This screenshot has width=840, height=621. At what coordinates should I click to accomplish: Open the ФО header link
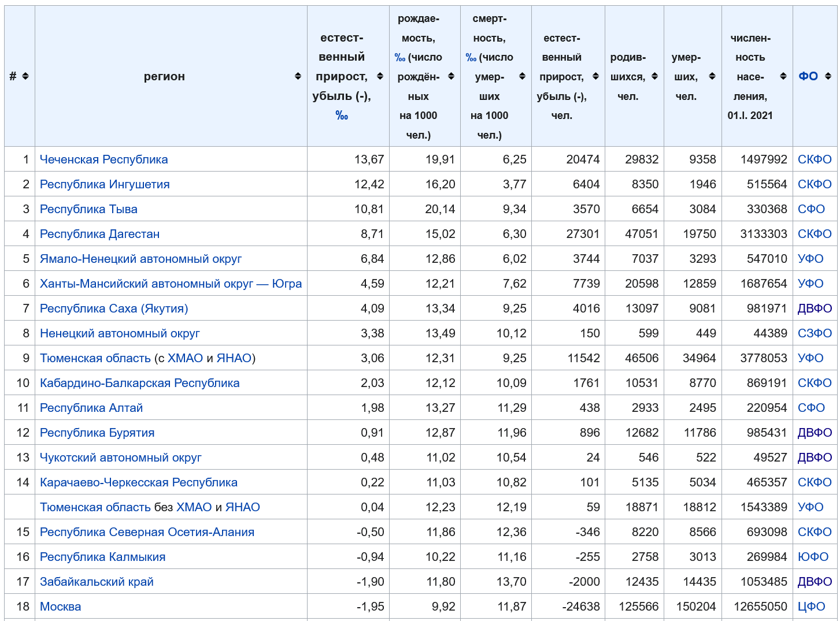coord(808,76)
